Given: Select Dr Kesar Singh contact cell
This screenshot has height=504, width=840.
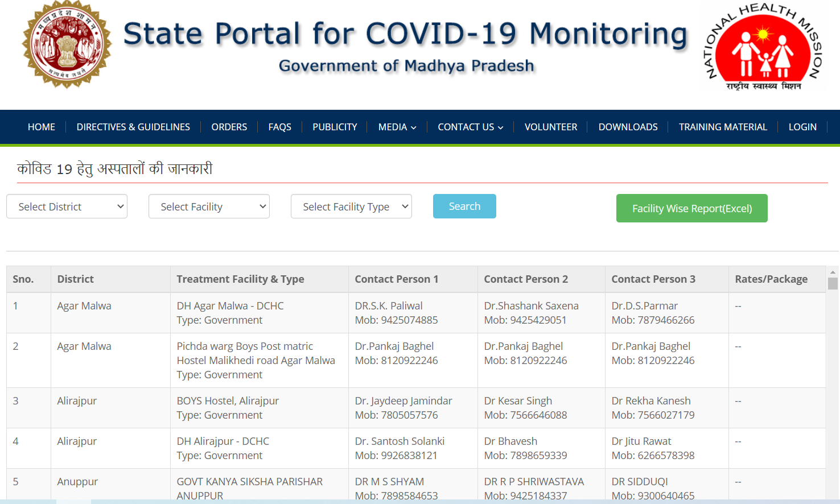Looking at the screenshot, I should 541,408.
